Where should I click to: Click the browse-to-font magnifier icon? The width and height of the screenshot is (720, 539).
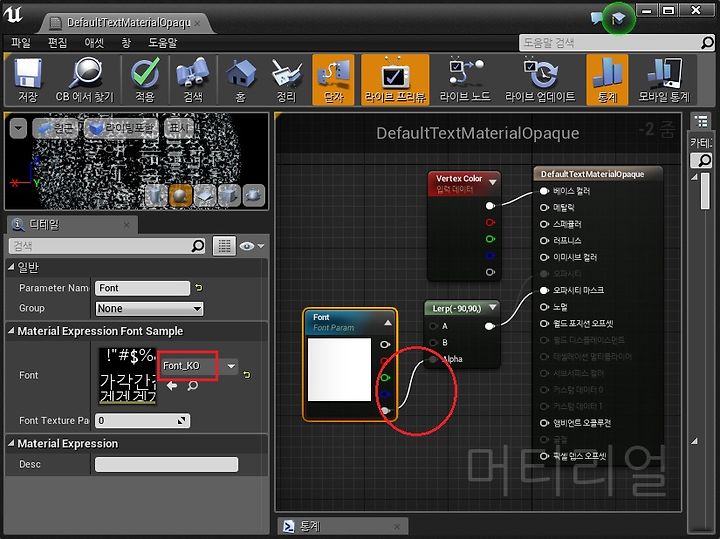(x=193, y=386)
